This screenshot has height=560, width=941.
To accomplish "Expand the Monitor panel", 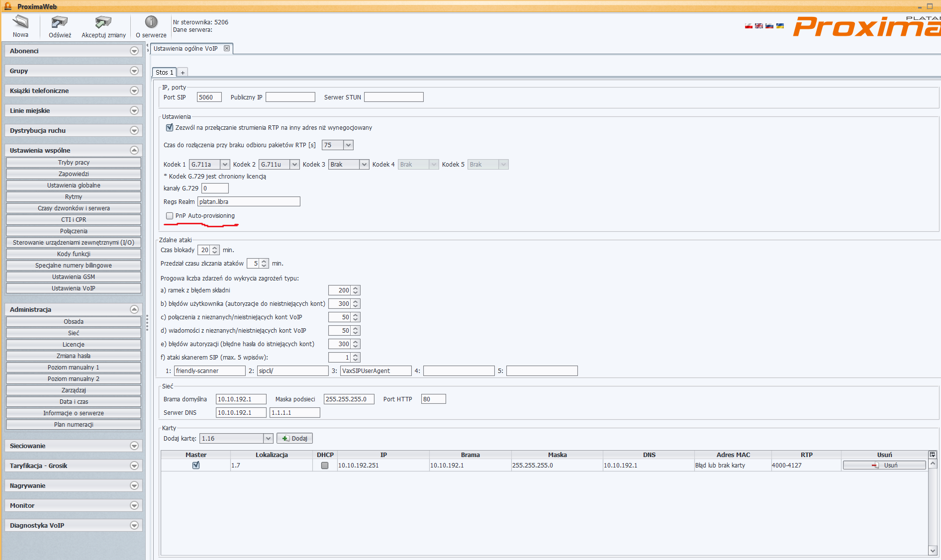I will click(x=134, y=505).
